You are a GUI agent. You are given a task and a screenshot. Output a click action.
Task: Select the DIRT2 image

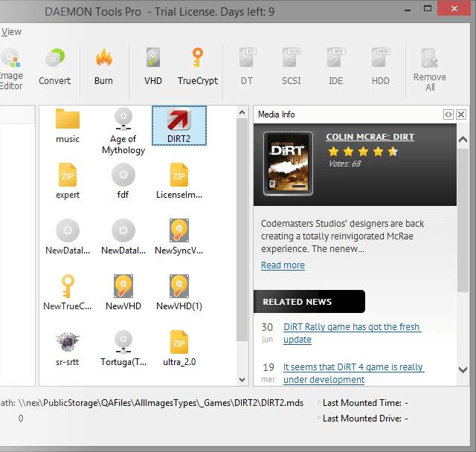click(x=179, y=126)
